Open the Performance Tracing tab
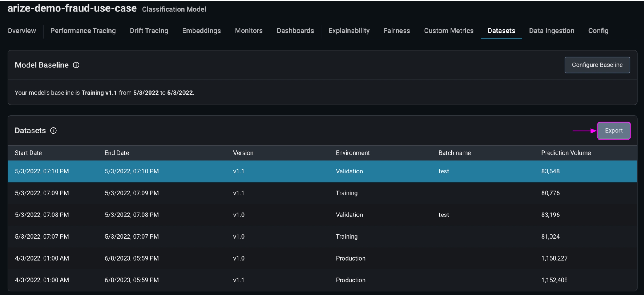 click(83, 31)
